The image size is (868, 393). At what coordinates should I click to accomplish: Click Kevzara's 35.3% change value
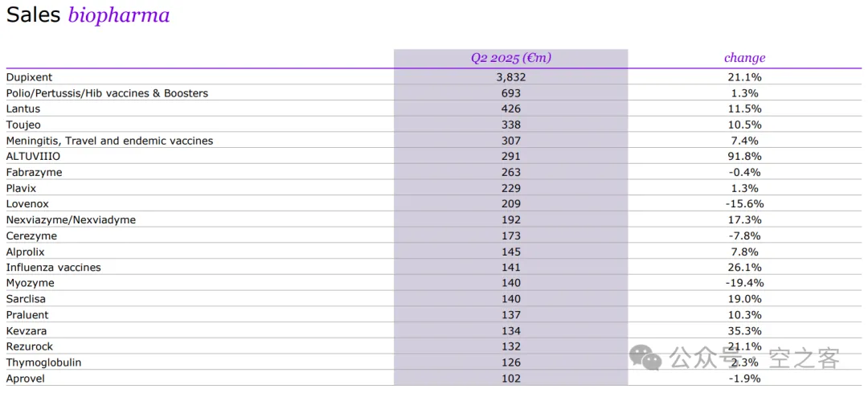coord(744,330)
